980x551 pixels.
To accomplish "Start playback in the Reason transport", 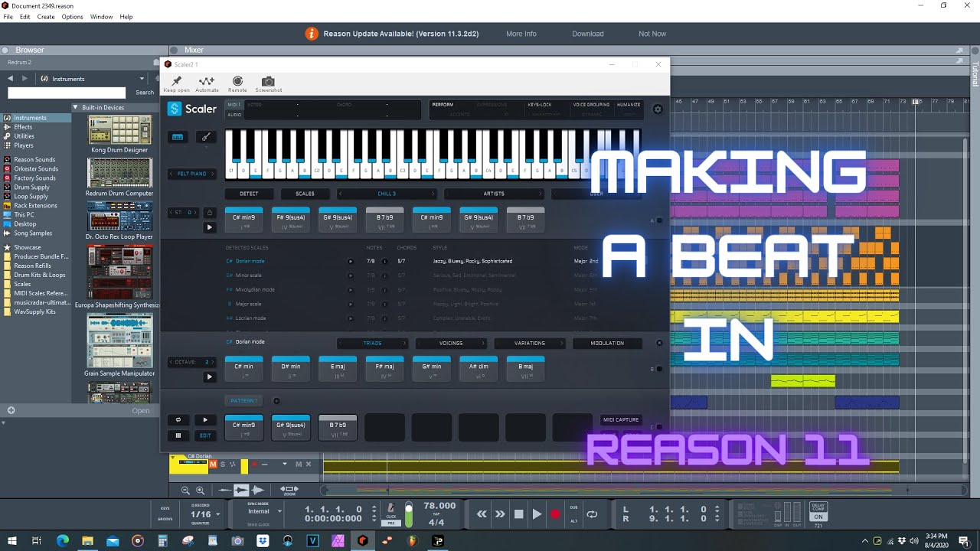I will (x=537, y=514).
